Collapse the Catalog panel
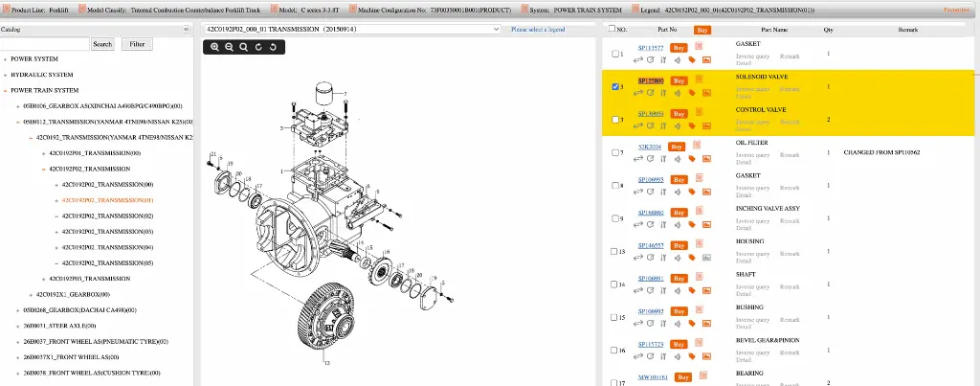Viewport: 980px width, 386px height. 186,30
